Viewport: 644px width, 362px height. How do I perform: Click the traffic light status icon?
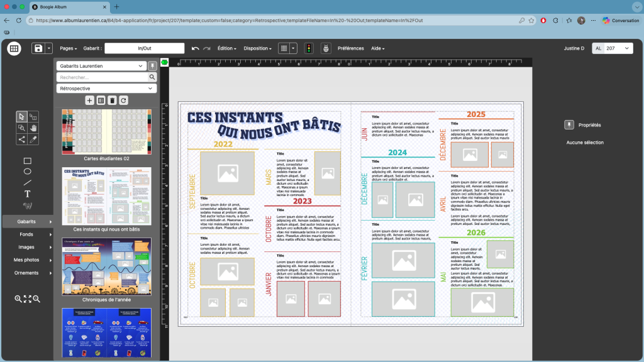309,48
